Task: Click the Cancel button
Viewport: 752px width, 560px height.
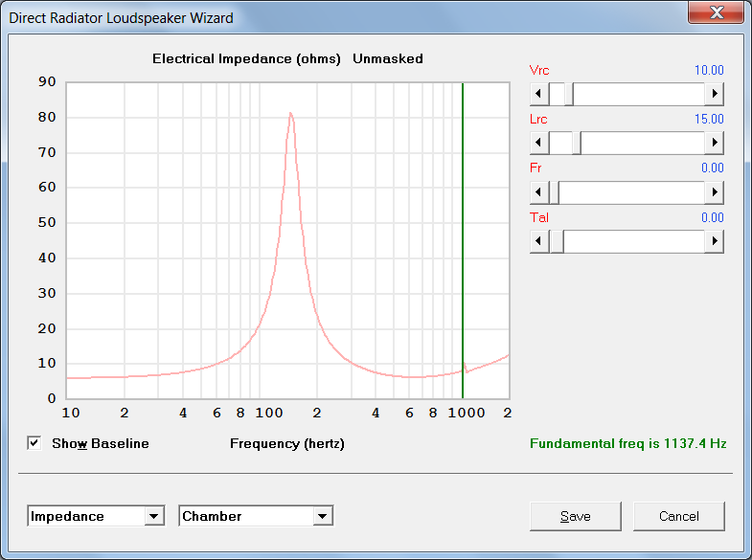Action: pos(678,516)
